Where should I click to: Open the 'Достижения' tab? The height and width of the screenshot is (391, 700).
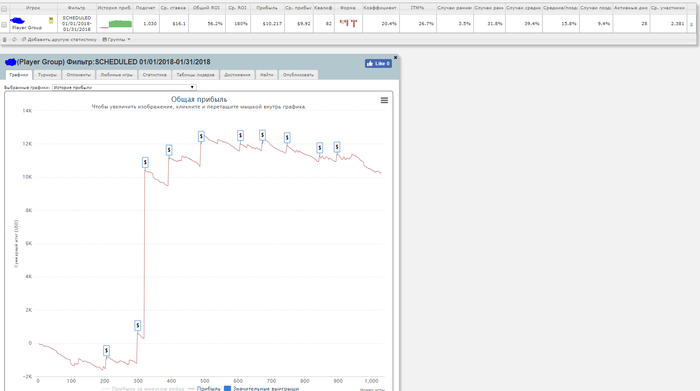point(237,75)
